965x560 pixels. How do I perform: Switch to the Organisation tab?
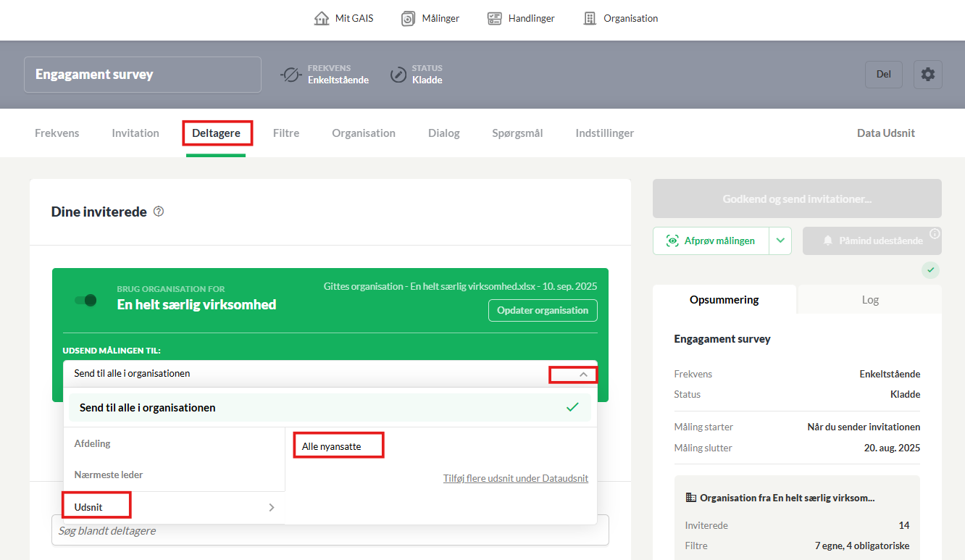tap(364, 133)
